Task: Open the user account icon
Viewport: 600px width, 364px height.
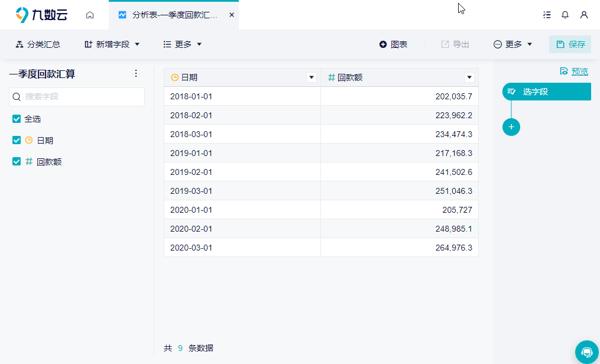Action: (583, 15)
